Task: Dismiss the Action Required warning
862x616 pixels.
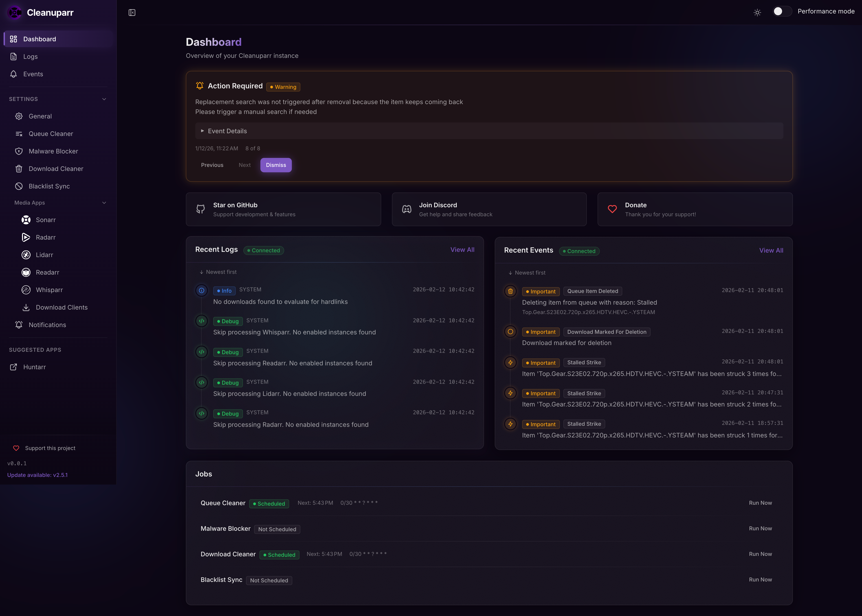Action: [x=276, y=165]
